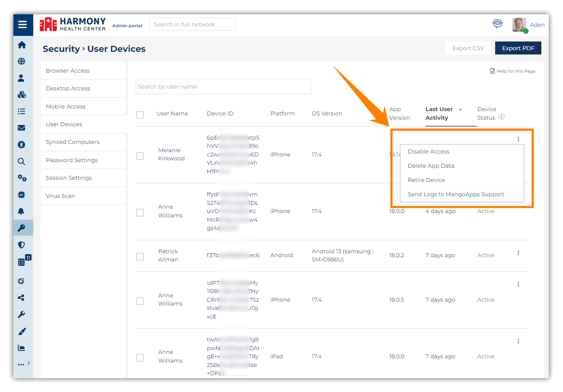Image resolution: width=563 pixels, height=392 pixels.
Task: Open the hamburger menu icon
Action: 22,25
